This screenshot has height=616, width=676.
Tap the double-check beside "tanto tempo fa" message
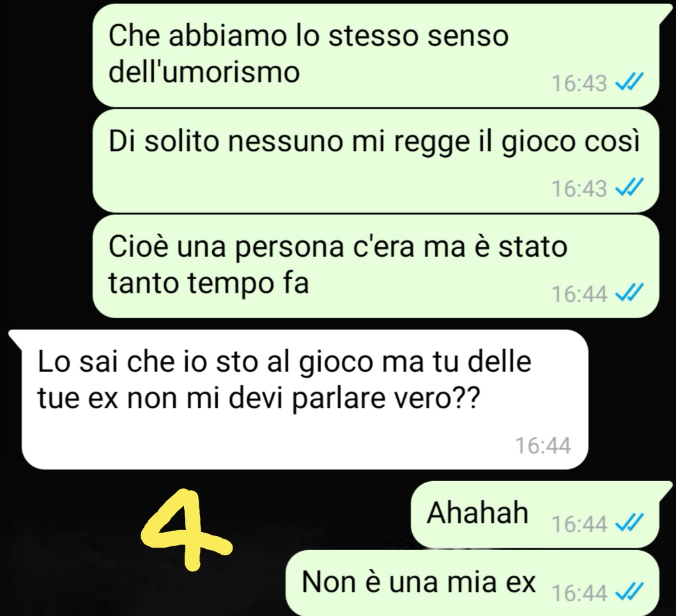(629, 292)
